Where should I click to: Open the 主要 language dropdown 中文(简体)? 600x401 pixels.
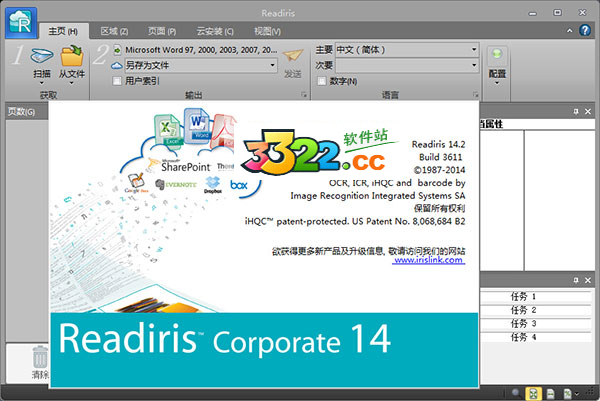(474, 50)
